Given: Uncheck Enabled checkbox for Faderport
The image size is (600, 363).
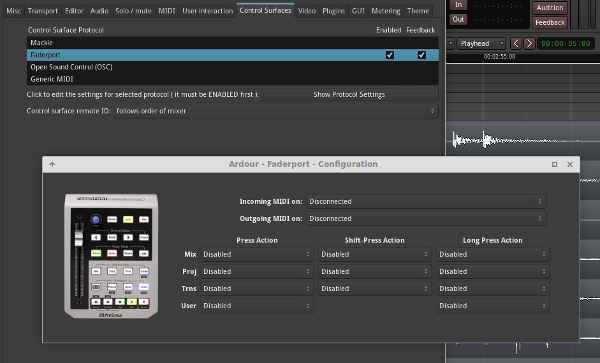Looking at the screenshot, I should 390,55.
